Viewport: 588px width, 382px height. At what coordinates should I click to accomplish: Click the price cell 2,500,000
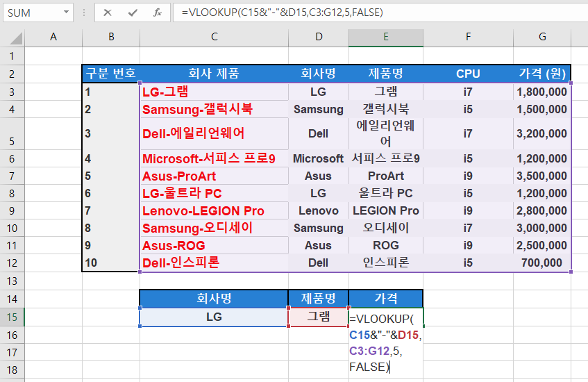pyautogui.click(x=542, y=245)
